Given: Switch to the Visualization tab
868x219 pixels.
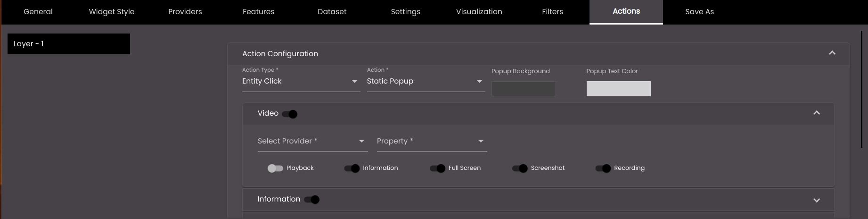Looking at the screenshot, I should click(479, 12).
